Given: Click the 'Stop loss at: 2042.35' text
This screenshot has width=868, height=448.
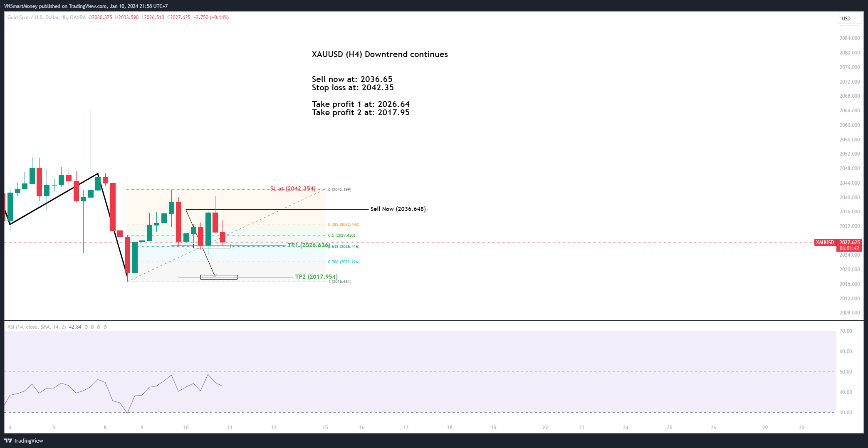Looking at the screenshot, I should coord(353,87).
